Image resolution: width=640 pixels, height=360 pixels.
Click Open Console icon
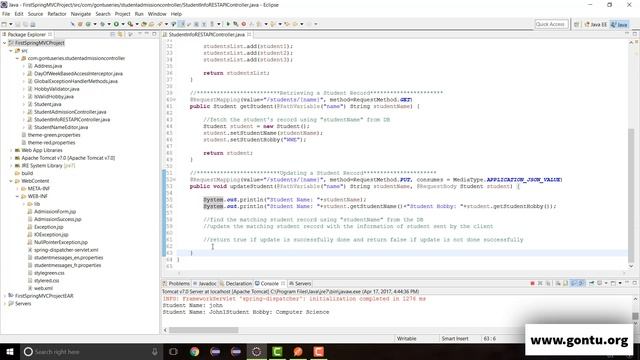613,283
